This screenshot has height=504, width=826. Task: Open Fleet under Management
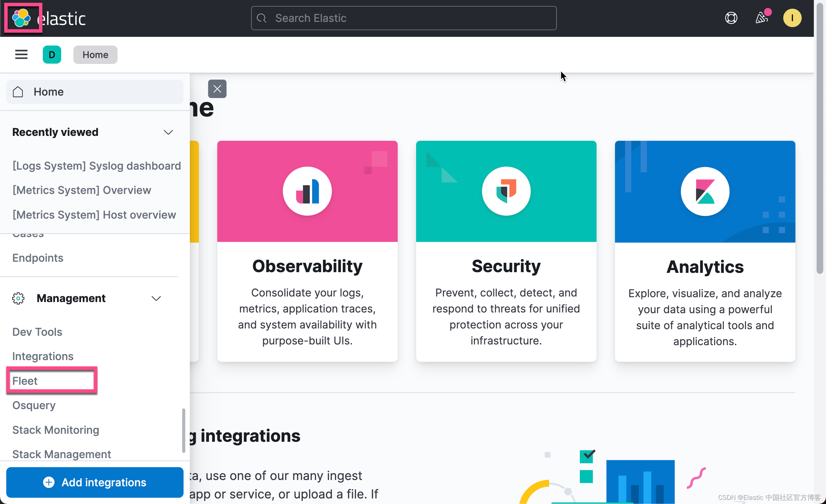[x=25, y=381]
